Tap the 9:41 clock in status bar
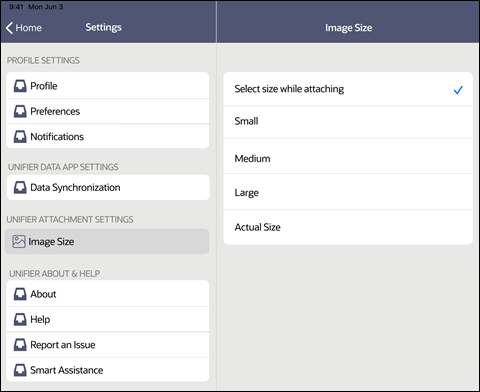The width and height of the screenshot is (480, 392). tap(16, 7)
